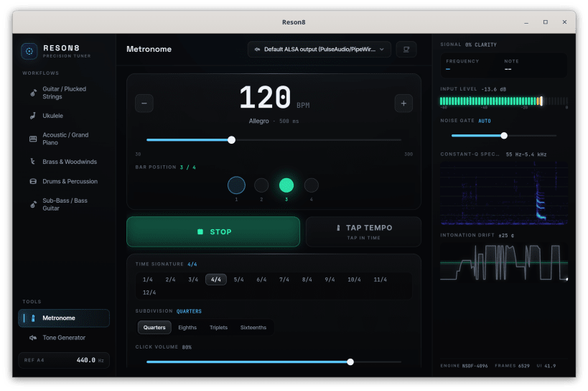Click the Allegro tempo label
Screen dimensions: 588x391
coord(258,121)
